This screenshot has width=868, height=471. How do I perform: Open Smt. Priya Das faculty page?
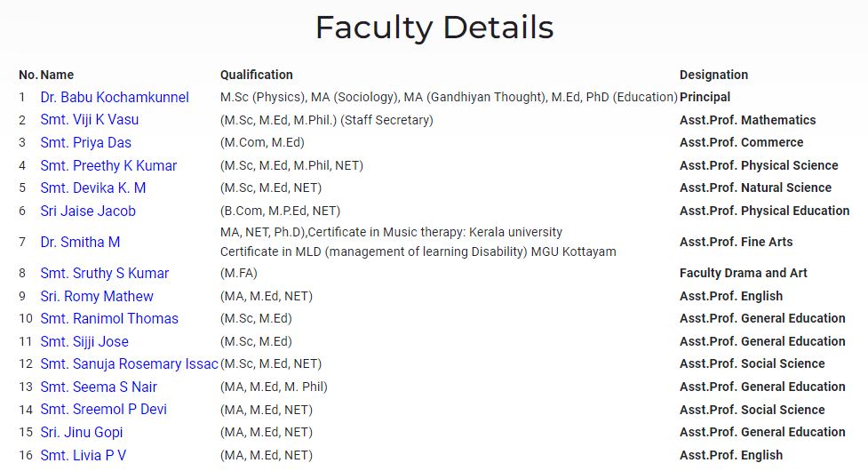(x=86, y=143)
